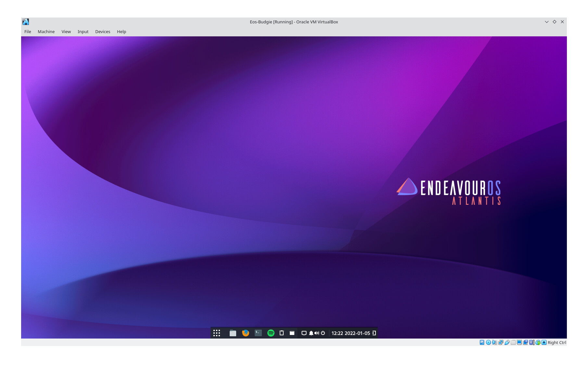Viewport: 588px width, 371px height.
Task: Click the audio status indicator icon
Action: 494,342
